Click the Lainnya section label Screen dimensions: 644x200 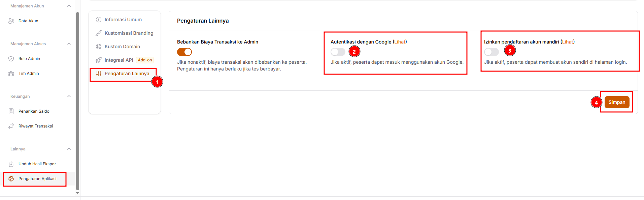pos(18,149)
